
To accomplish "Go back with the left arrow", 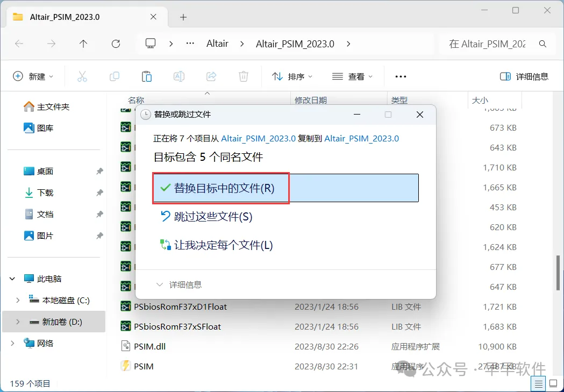I will [x=19, y=44].
